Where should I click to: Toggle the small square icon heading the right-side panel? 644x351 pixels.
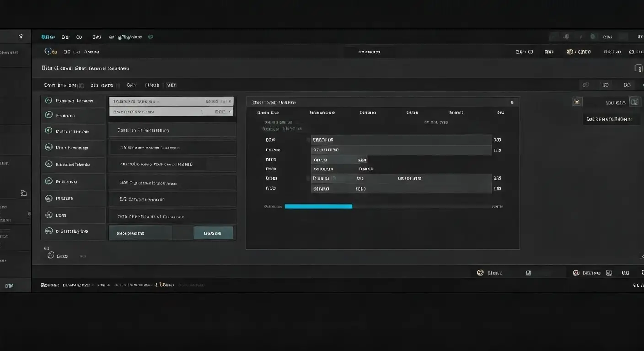pyautogui.click(x=577, y=102)
